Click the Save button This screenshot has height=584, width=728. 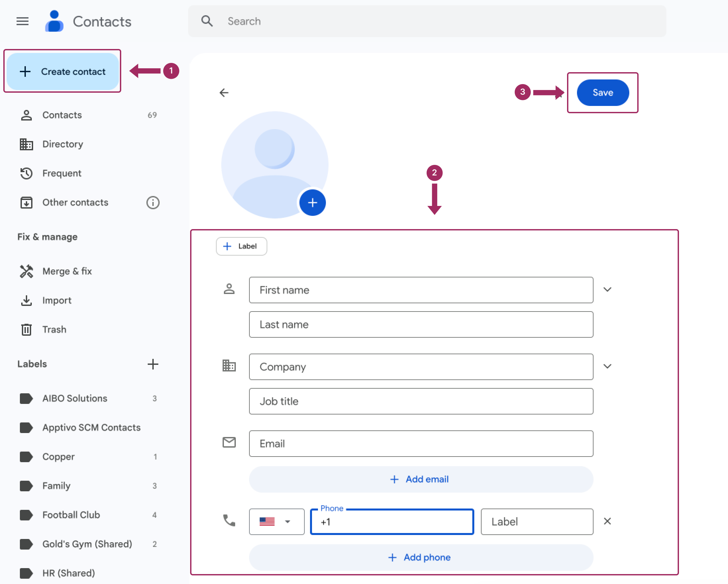point(603,92)
